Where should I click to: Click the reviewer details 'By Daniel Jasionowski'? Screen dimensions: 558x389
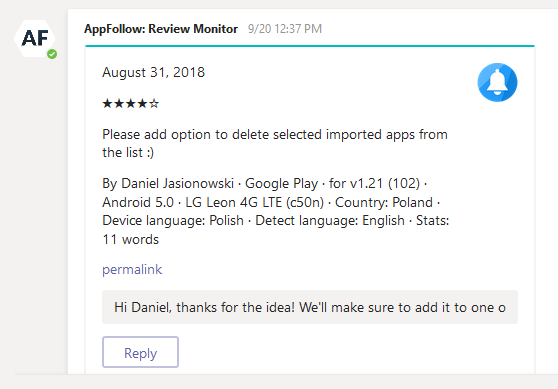click(x=168, y=184)
